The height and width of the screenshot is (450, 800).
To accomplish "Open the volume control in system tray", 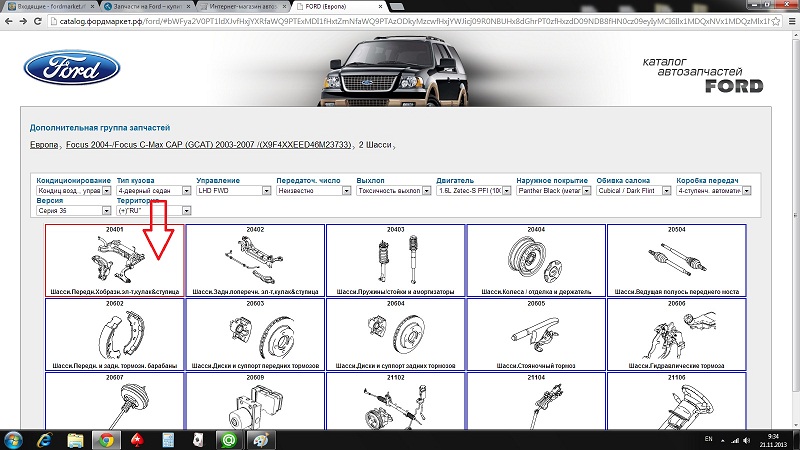I will (x=746, y=440).
